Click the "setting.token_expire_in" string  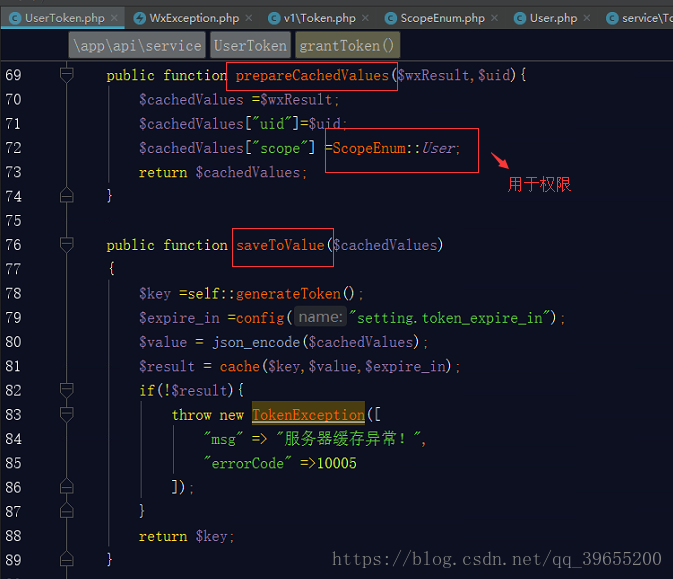tap(449, 318)
